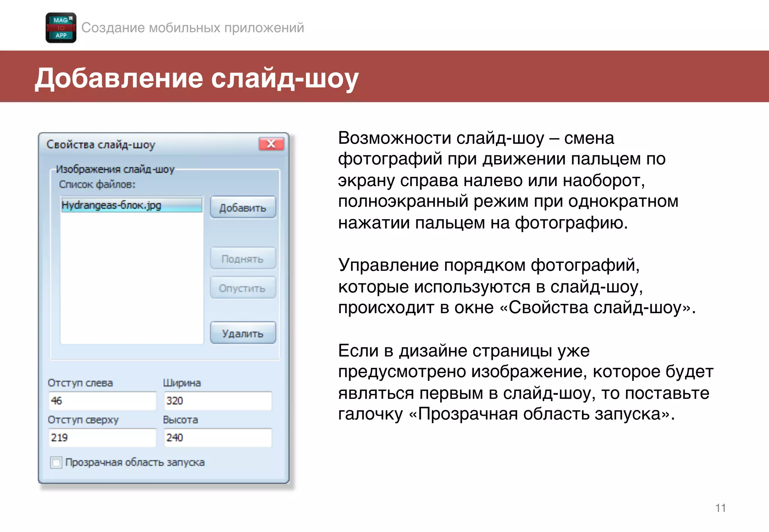Click the Список файлов label
This screenshot has height=532, width=769.
click(97, 185)
